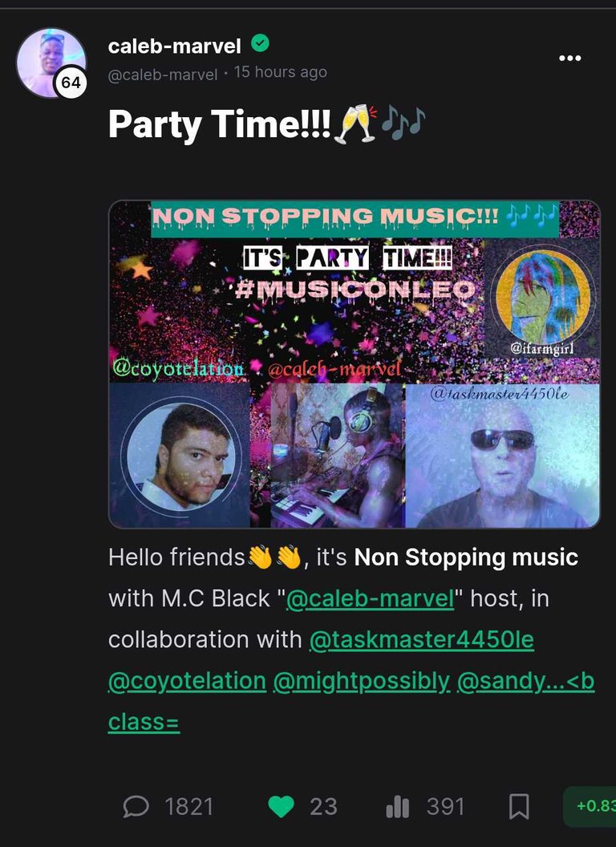Toggle the green heart like icon
Image resolution: width=616 pixels, height=847 pixels.
point(281,807)
